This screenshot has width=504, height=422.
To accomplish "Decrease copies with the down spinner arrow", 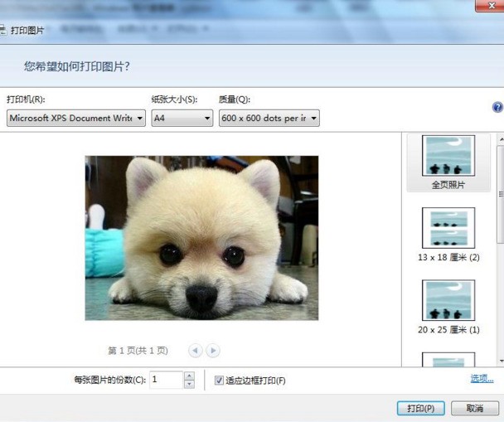I will click(x=189, y=385).
